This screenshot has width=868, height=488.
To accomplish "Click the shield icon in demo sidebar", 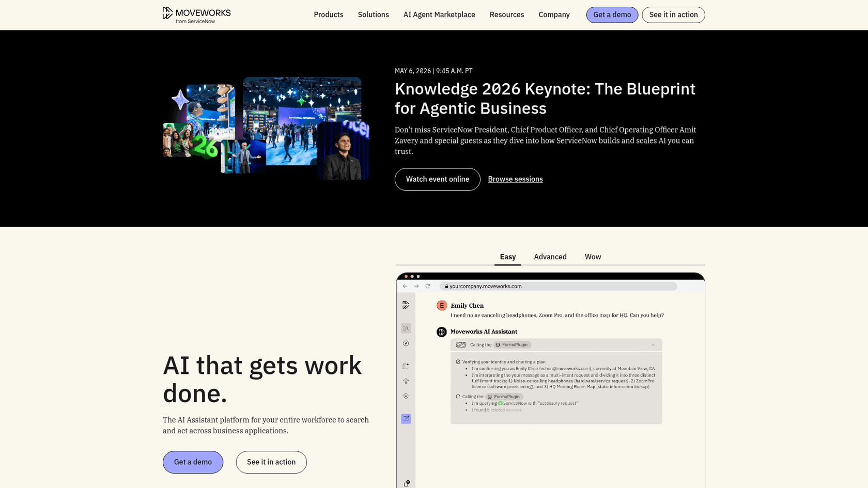I will coord(406,397).
